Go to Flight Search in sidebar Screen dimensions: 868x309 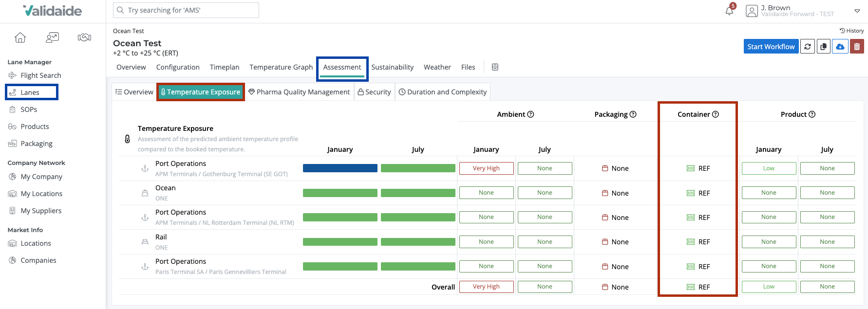pyautogui.click(x=41, y=75)
